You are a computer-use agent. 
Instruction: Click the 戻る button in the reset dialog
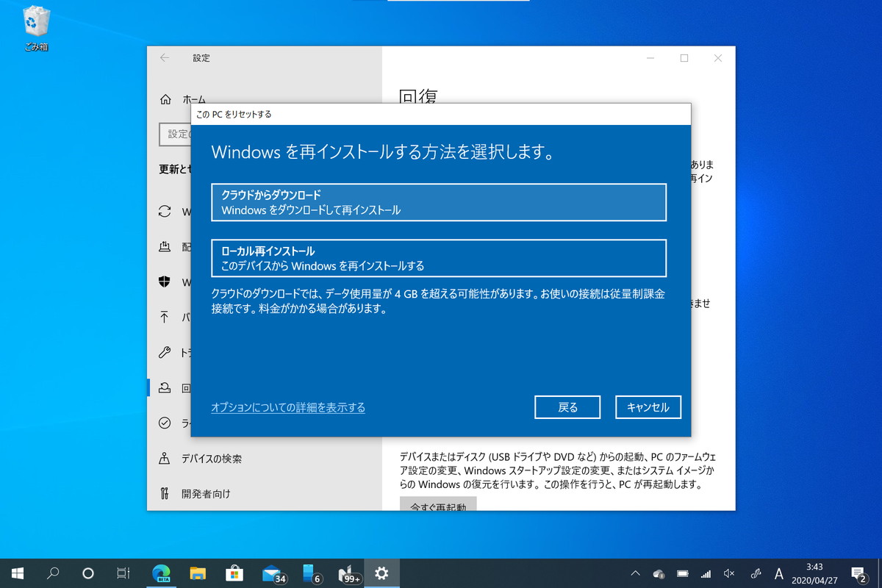tap(567, 407)
